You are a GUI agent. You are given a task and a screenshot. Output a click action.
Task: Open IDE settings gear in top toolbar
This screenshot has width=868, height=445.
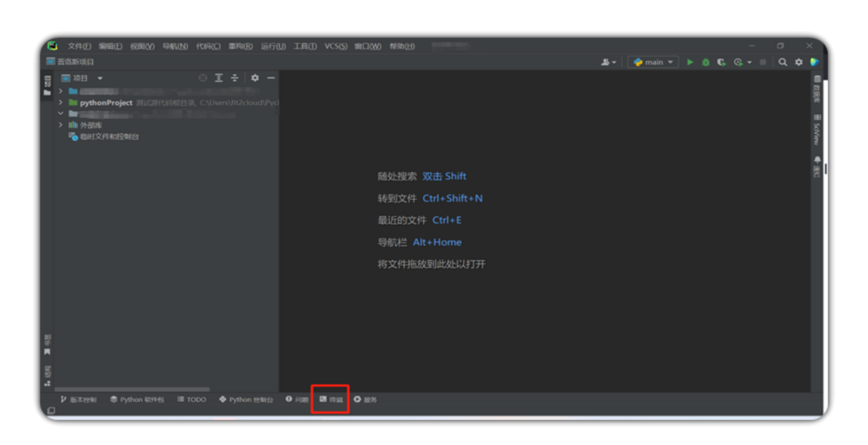tap(798, 62)
